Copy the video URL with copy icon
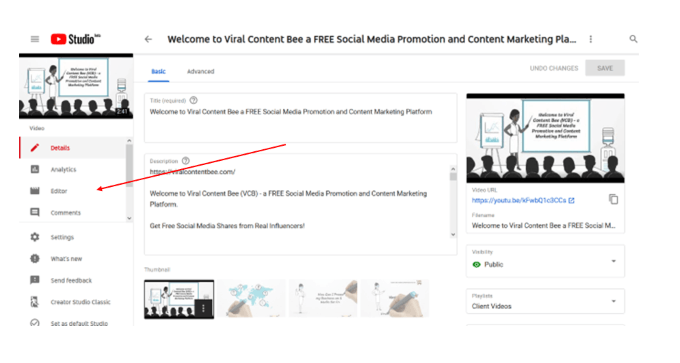The image size is (680, 363). (613, 199)
